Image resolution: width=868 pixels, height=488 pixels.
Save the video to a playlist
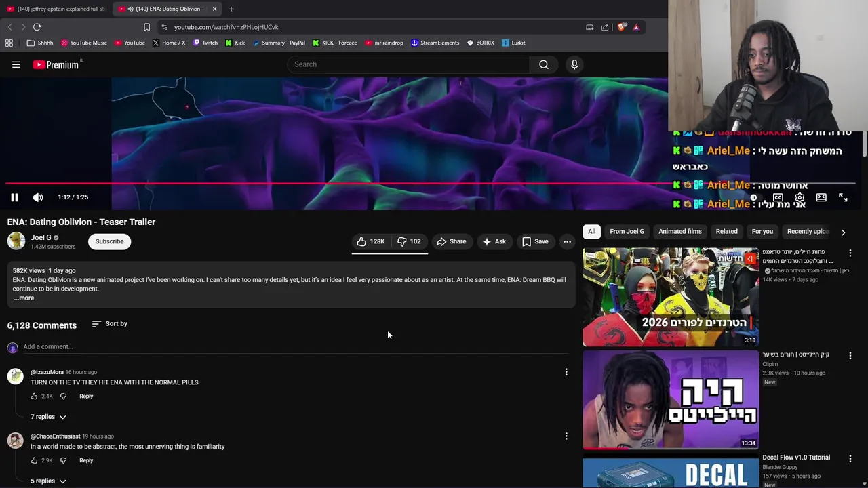(x=535, y=241)
